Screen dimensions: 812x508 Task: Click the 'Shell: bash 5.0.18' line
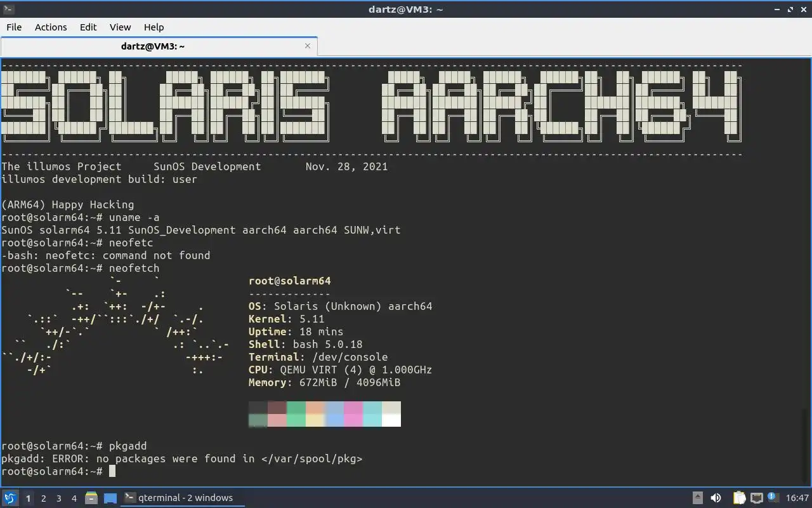306,344
